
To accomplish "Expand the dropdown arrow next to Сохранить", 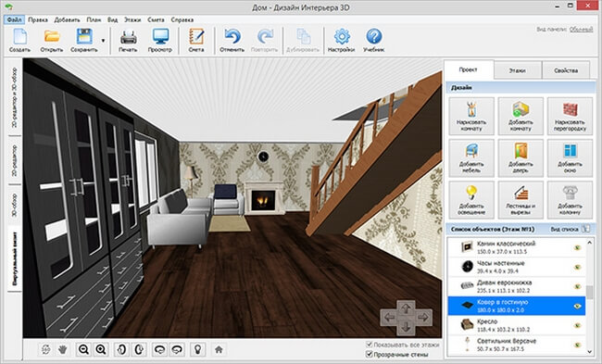I will [103, 41].
